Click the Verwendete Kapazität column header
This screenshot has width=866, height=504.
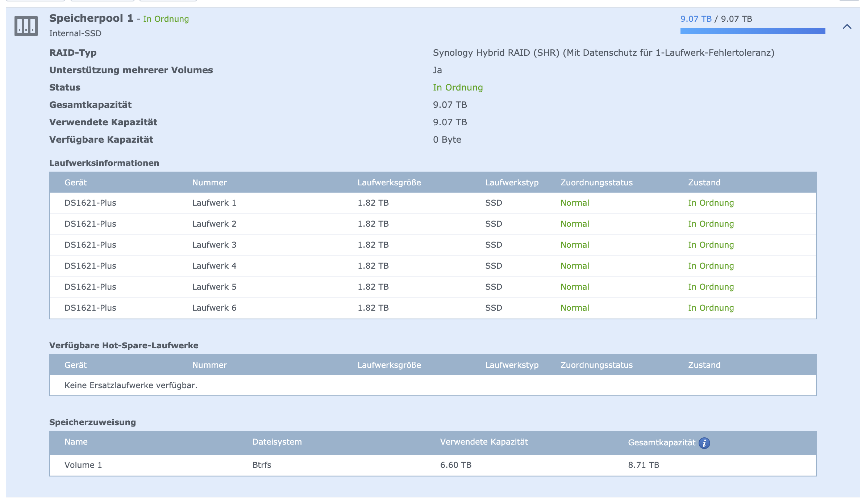click(x=484, y=442)
